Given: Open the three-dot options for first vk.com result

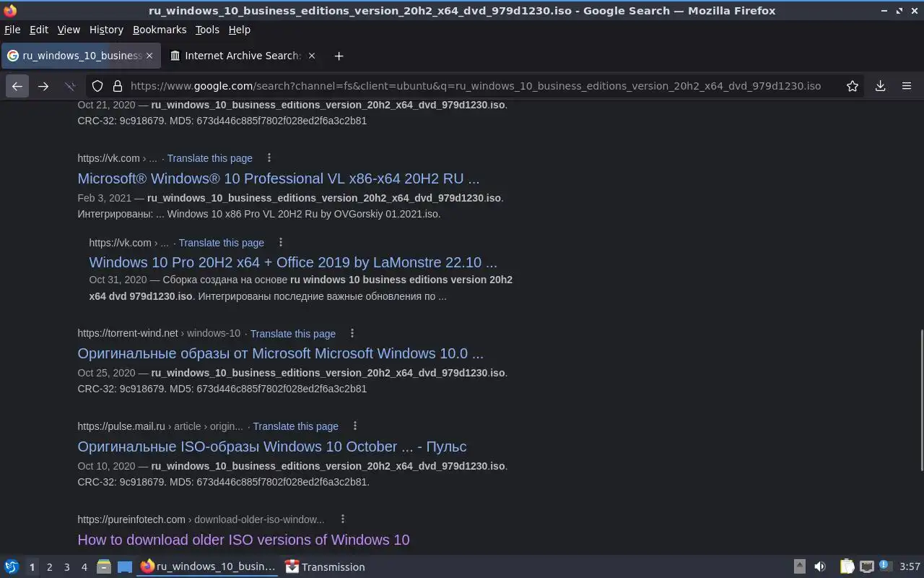Looking at the screenshot, I should click(x=269, y=158).
